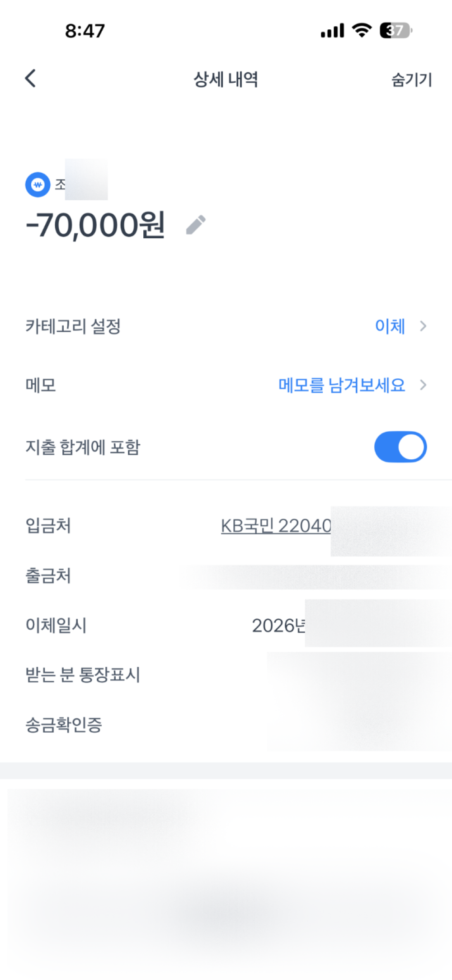Open the chevron beside 이체 category

[x=423, y=326]
